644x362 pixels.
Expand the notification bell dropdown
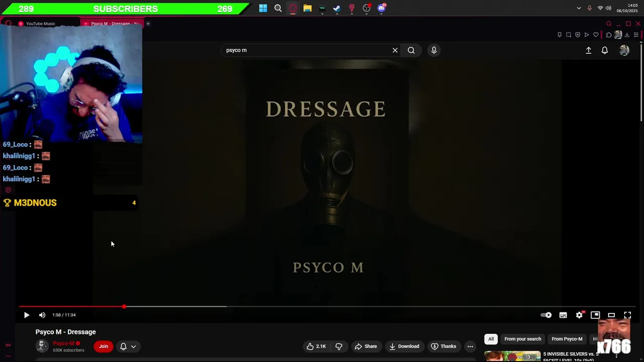[x=128, y=346]
